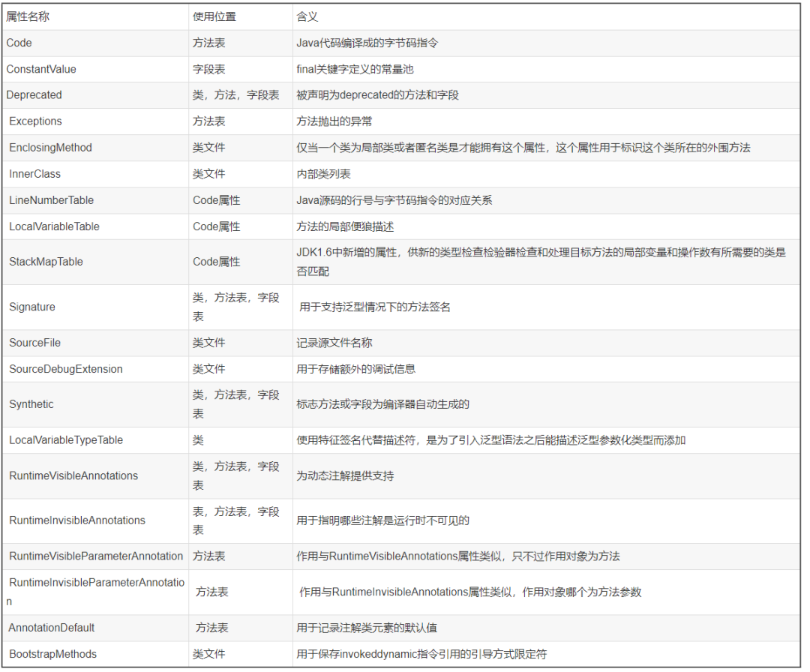This screenshot has width=810, height=672.
Task: Click '类文件' in EnclosingMethod row
Action: (x=208, y=148)
